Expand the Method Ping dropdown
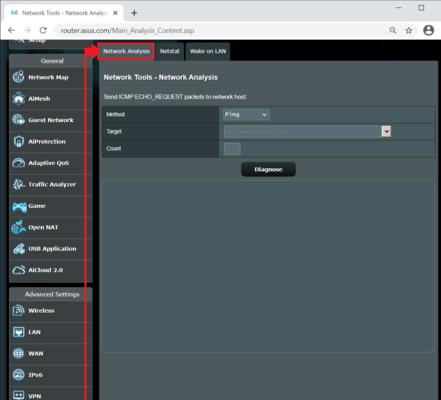441x400 pixels. (246, 114)
